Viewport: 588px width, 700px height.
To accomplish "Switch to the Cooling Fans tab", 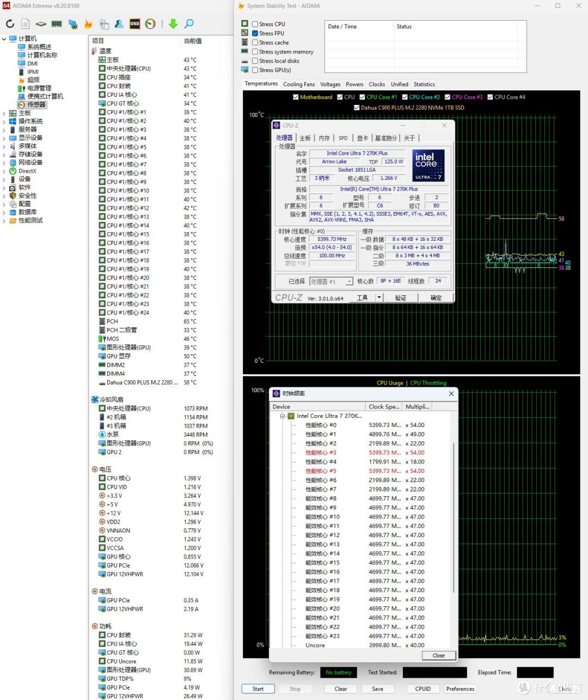I will tap(299, 84).
